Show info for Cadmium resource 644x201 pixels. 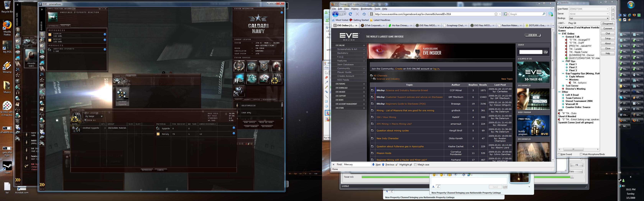[x=105, y=34]
